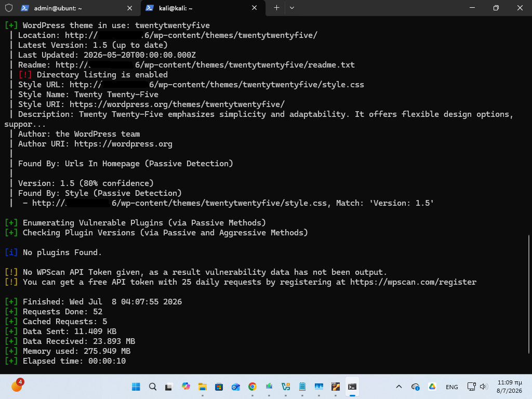Viewport: 532px width, 399px height.
Task: Open Google Chrome from the taskbar
Action: pyautogui.click(x=252, y=387)
